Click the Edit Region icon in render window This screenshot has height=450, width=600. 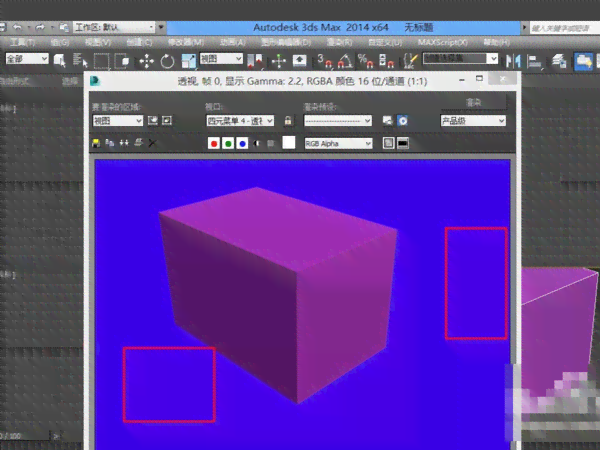coord(153,121)
